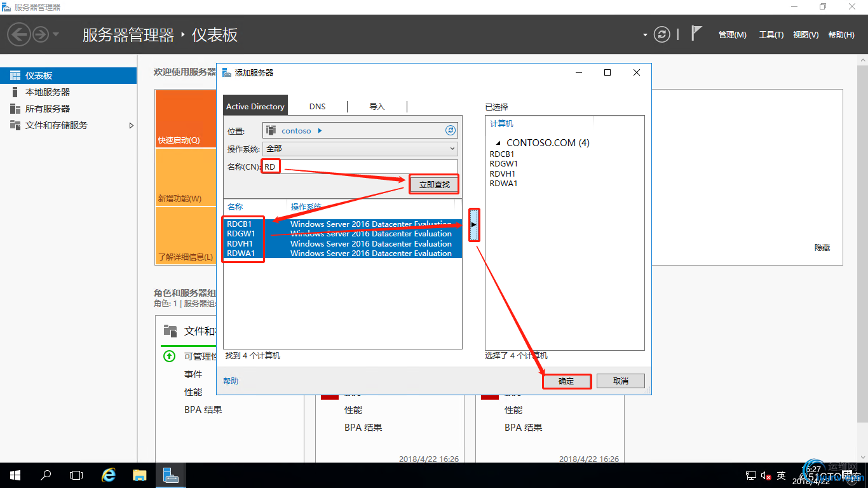Select RDVH1 in the selected list

tap(503, 173)
